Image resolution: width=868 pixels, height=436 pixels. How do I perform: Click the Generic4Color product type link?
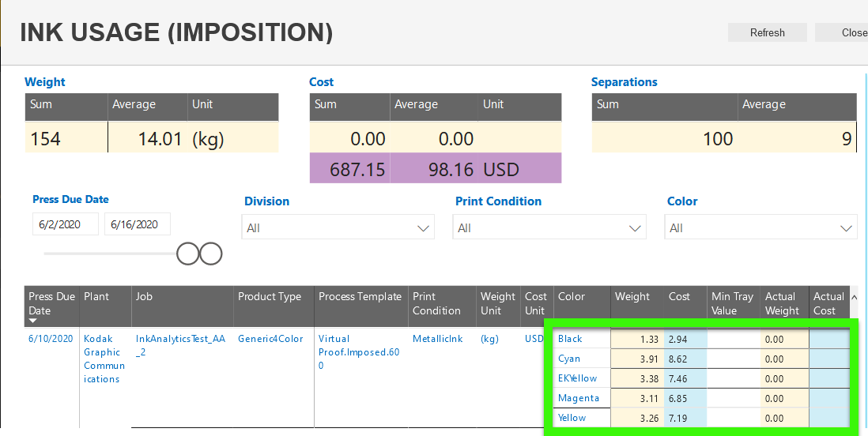click(x=270, y=339)
